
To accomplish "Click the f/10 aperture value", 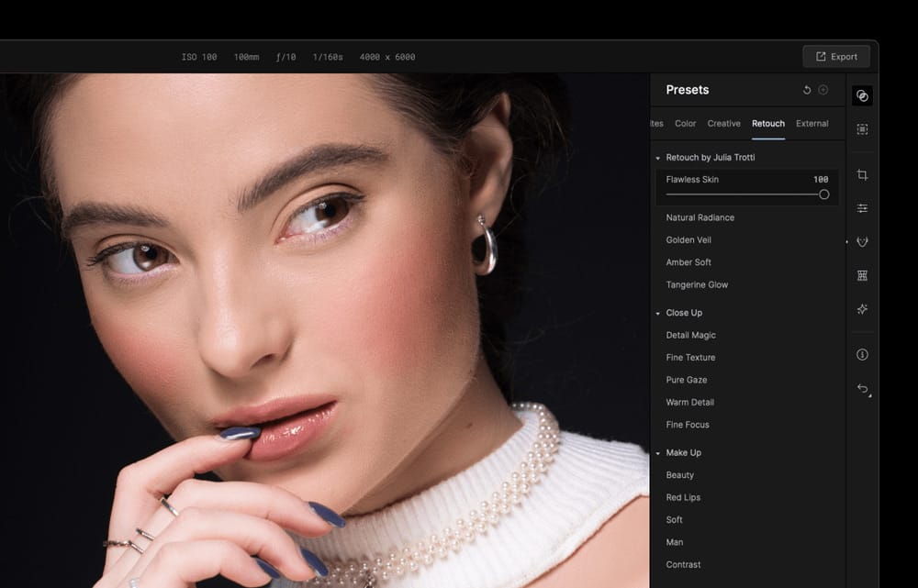I will [x=285, y=57].
